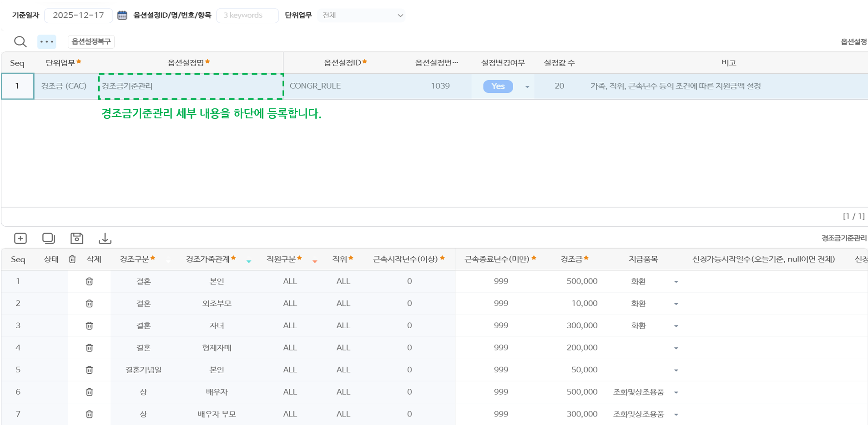Delete row 7 배우자 부모 with trash icon

coord(90,414)
